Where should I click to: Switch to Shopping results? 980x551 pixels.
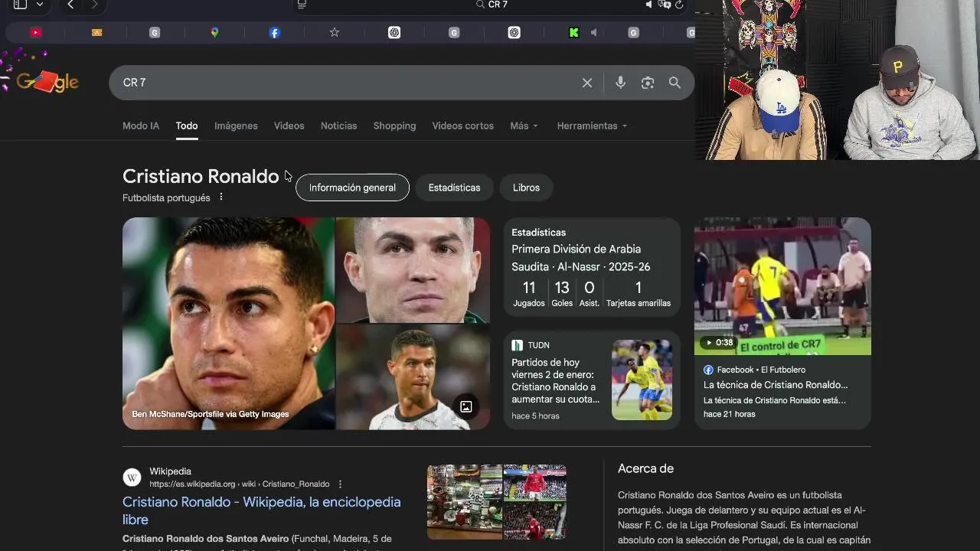(394, 126)
